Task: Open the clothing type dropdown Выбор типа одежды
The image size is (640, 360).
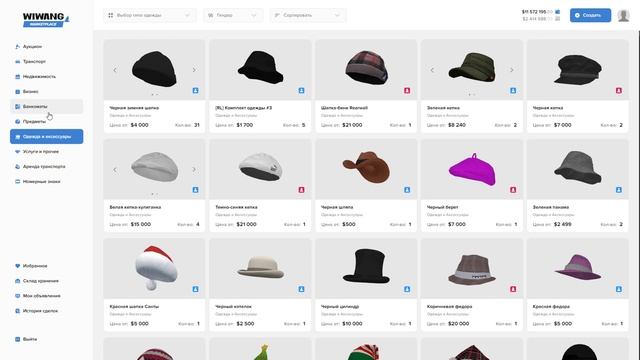Action: click(x=149, y=15)
